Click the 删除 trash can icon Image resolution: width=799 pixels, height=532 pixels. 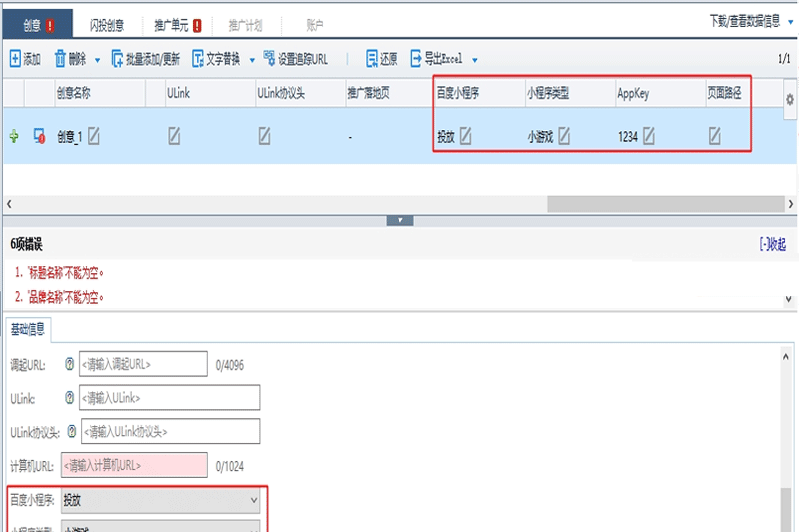[60, 59]
